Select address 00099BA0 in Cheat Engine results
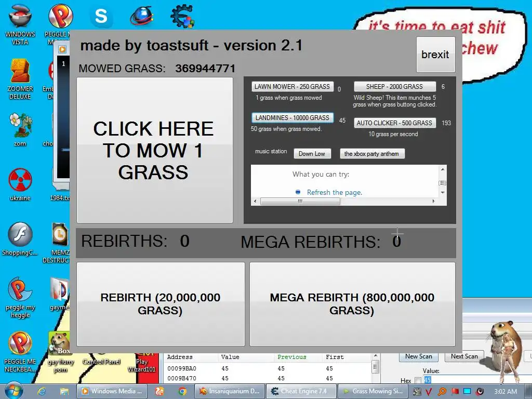This screenshot has height=399, width=532. 268,368
